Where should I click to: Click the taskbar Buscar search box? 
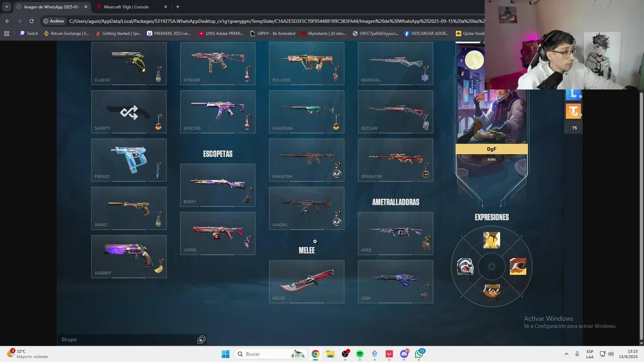(271, 354)
